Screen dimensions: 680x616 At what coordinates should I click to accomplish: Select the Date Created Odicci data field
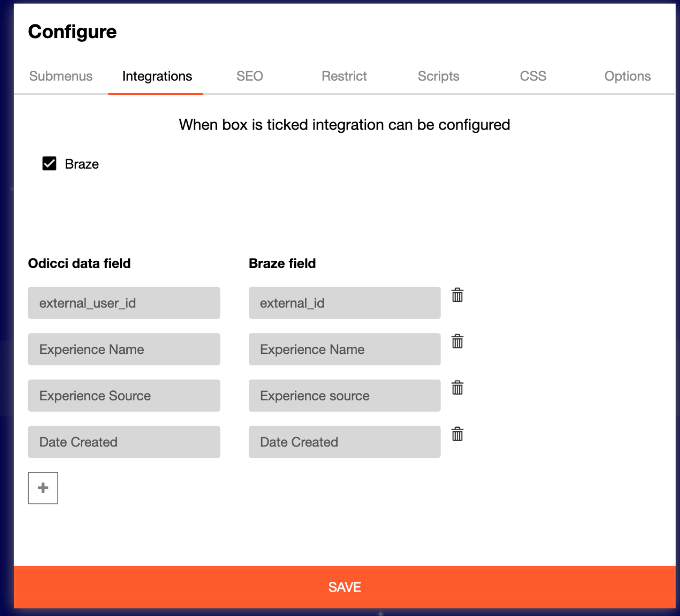124,442
